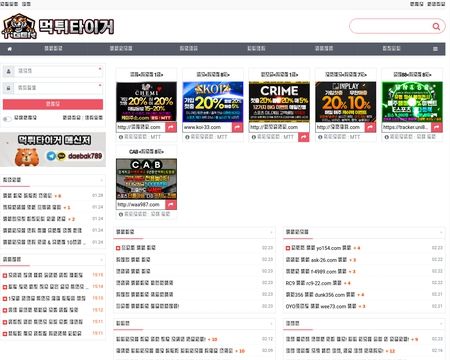Screen dimensions: 450x360
Task: Click the share arrow beside the CAB card URL
Action: coord(171,204)
